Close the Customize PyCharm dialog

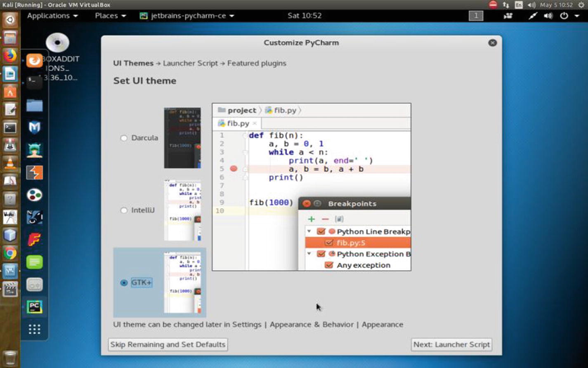[x=492, y=43]
